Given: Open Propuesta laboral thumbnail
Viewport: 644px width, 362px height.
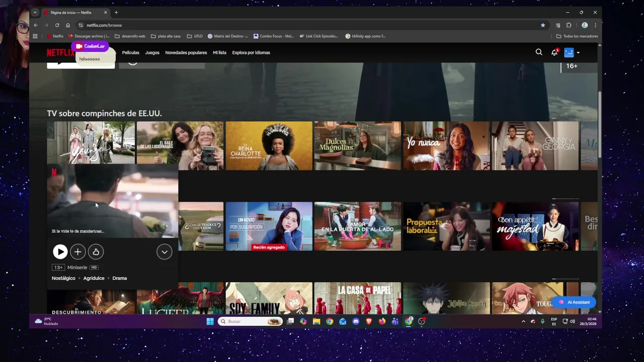Looking at the screenshot, I should click(x=446, y=226).
